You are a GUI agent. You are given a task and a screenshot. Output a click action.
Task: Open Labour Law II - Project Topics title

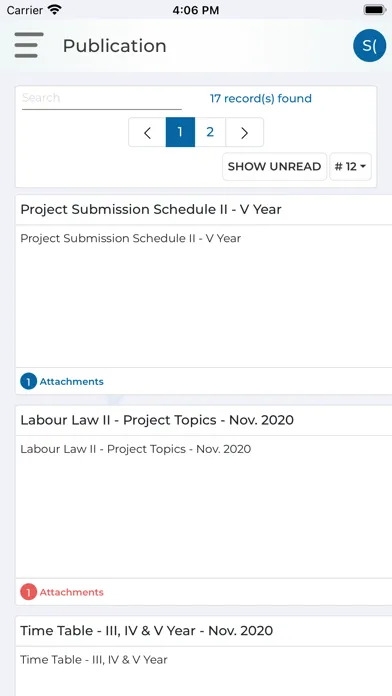coord(157,420)
